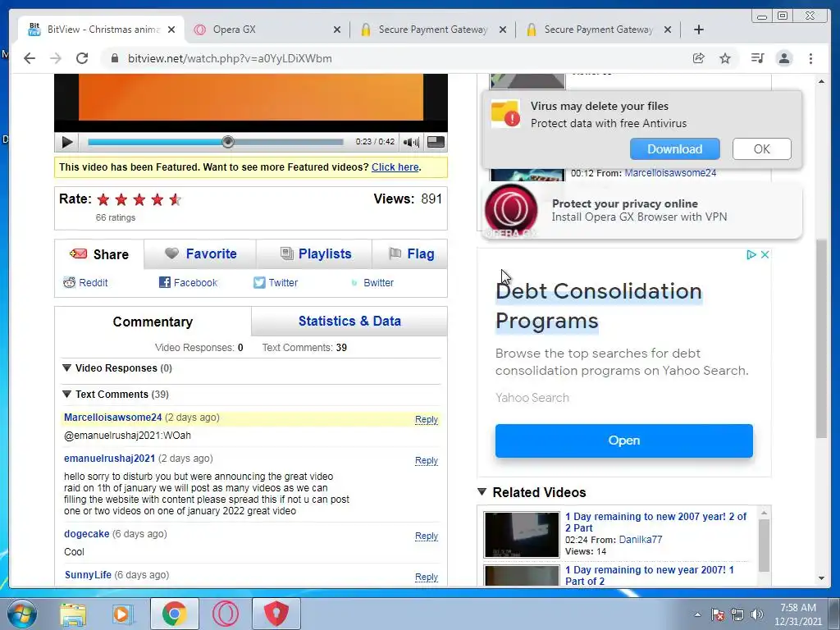Open File Explorer from the taskbar
This screenshot has height=630, width=840.
coord(73,614)
